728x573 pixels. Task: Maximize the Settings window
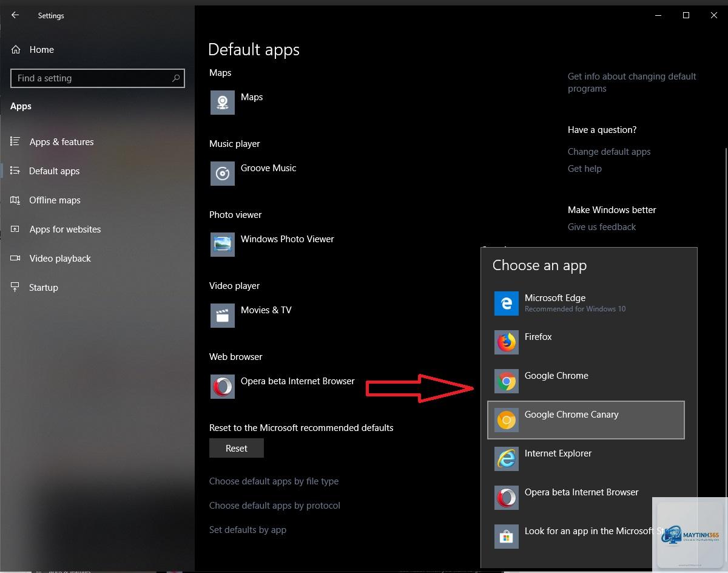click(686, 15)
